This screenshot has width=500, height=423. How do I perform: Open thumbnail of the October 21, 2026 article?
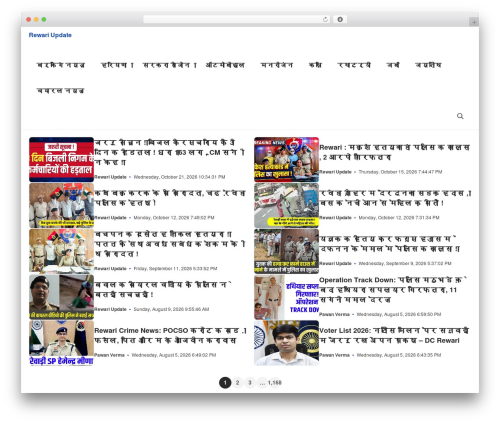click(x=61, y=159)
